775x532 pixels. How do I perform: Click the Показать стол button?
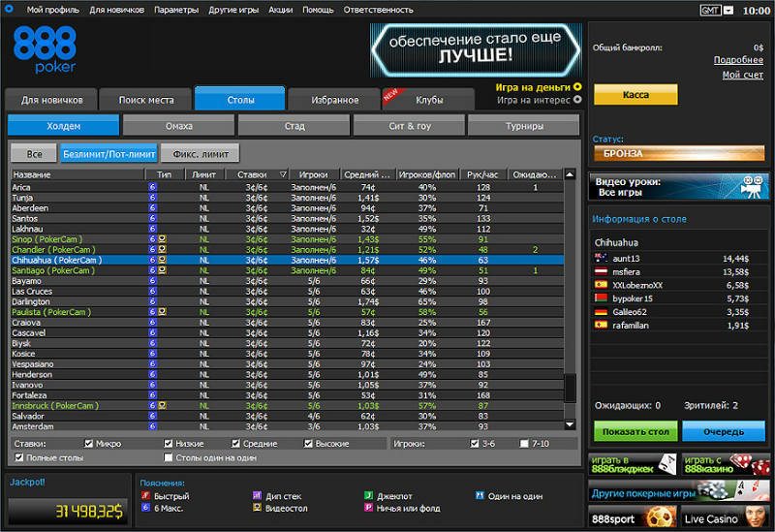coord(635,430)
